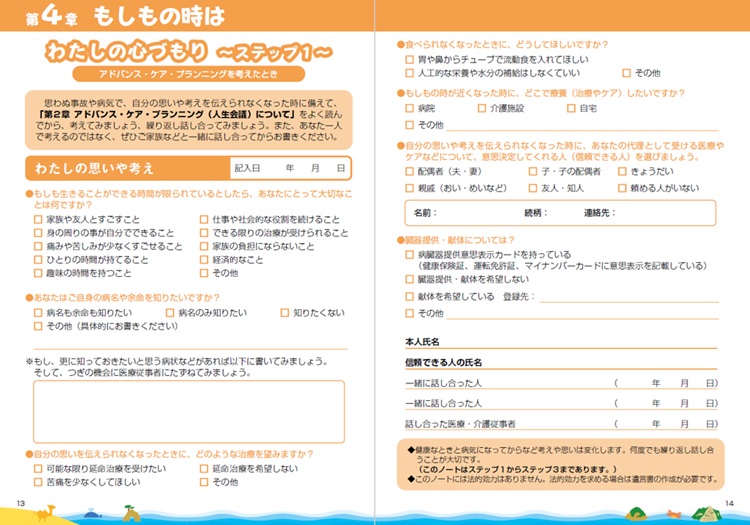
Task: Select 親戚（おい・めいなど）checkbox
Action: tap(409, 188)
